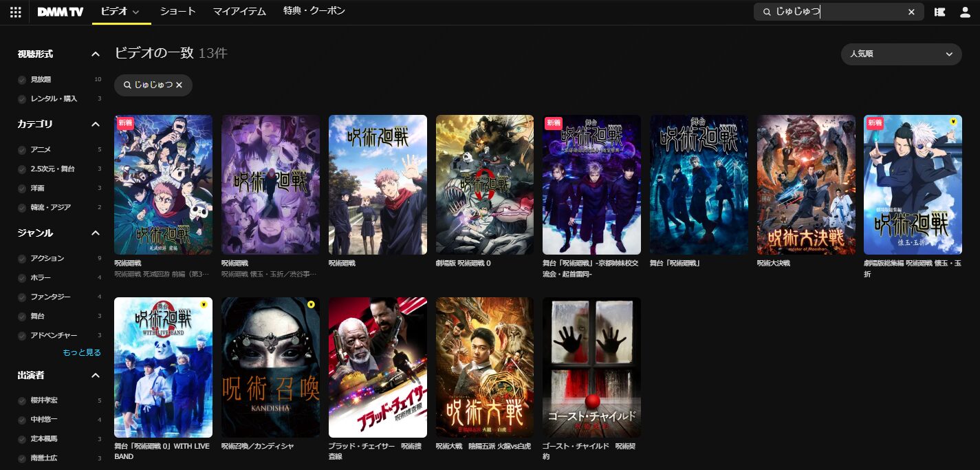Open the マイアイテム tab
Screen dimensions: 980x470
point(239,12)
